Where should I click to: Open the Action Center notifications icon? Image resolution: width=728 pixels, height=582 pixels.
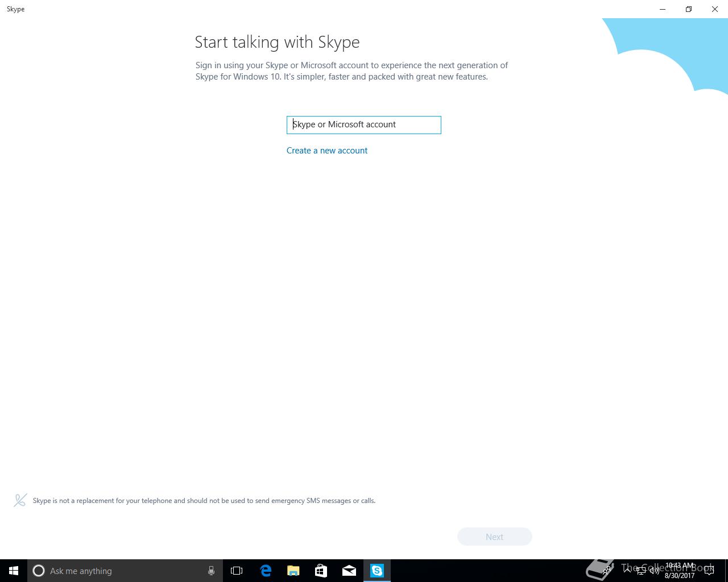coord(709,571)
